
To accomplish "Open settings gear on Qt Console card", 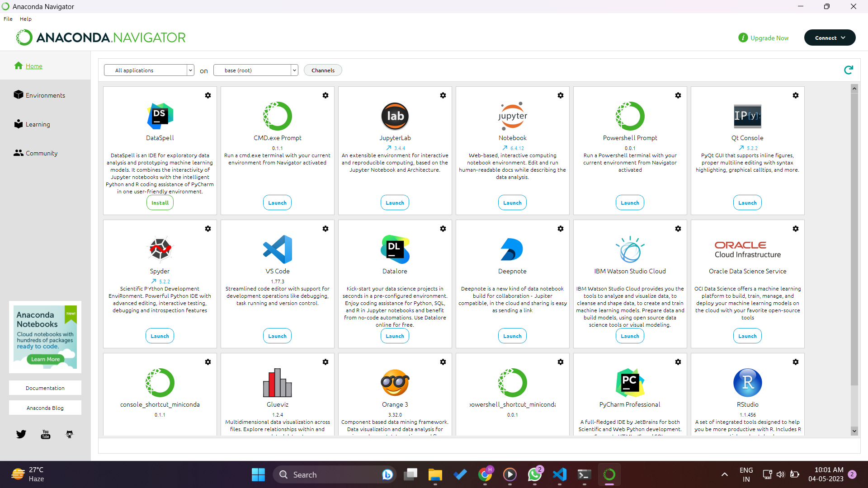I will 796,95.
